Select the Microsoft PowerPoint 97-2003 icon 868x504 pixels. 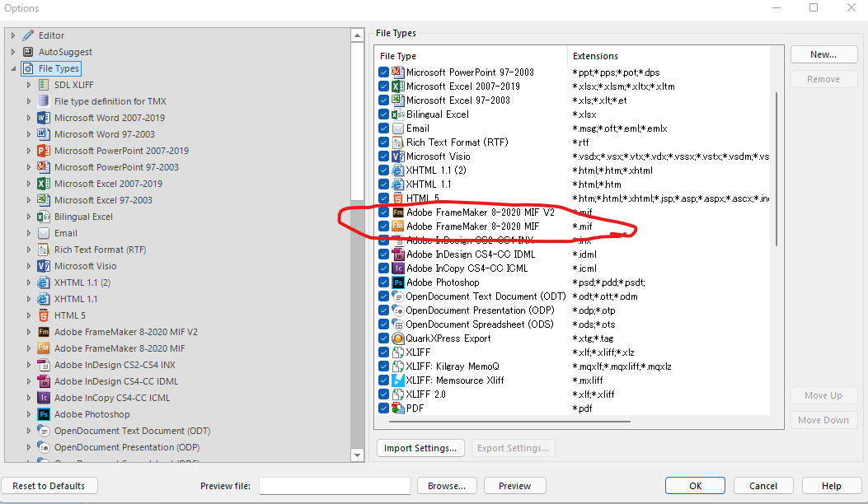[396, 72]
